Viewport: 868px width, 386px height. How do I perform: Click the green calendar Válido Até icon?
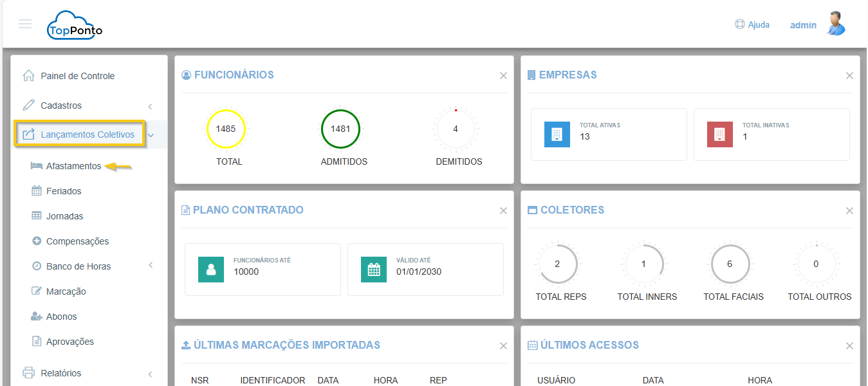point(374,270)
